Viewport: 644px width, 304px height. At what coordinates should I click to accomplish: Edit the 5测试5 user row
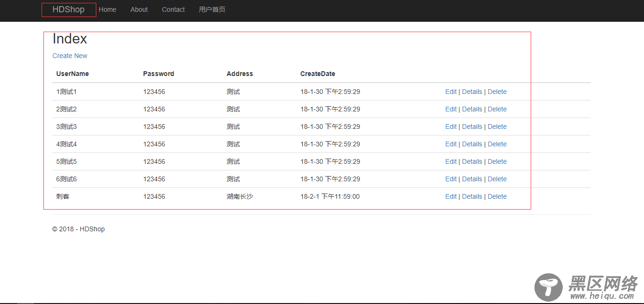tap(451, 161)
